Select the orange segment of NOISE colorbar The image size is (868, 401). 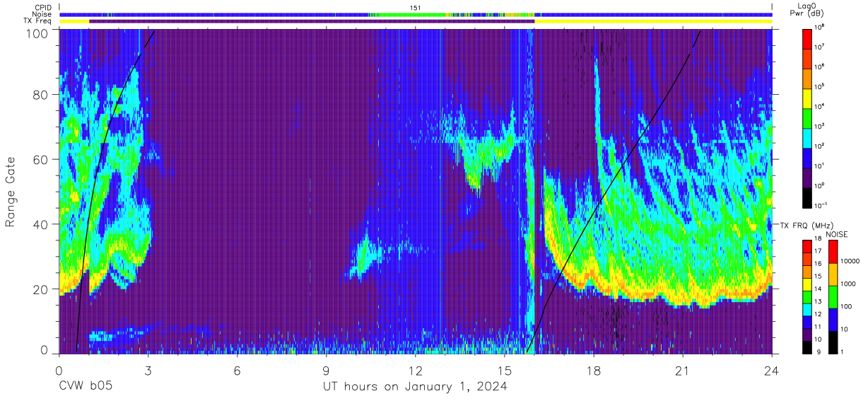point(833,274)
